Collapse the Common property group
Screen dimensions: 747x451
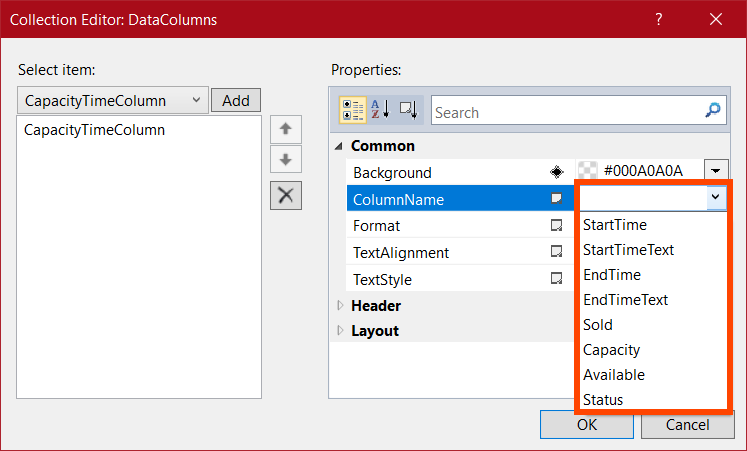[x=339, y=146]
